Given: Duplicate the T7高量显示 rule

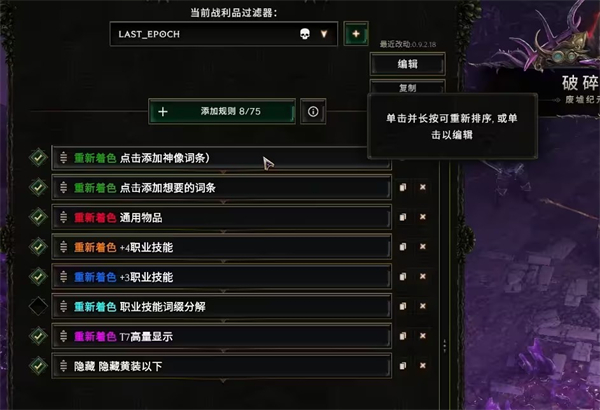Looking at the screenshot, I should click(403, 336).
